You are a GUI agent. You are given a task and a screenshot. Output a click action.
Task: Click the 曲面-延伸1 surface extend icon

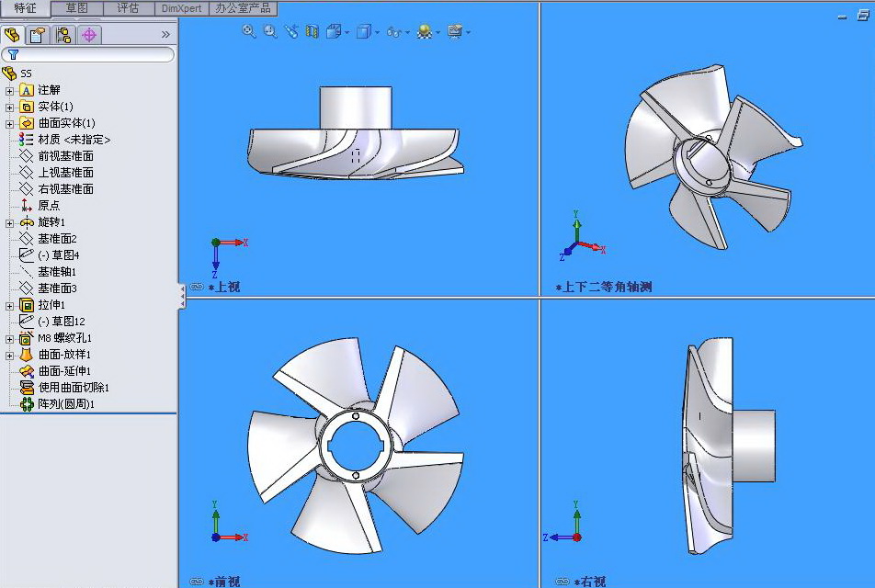pos(27,371)
